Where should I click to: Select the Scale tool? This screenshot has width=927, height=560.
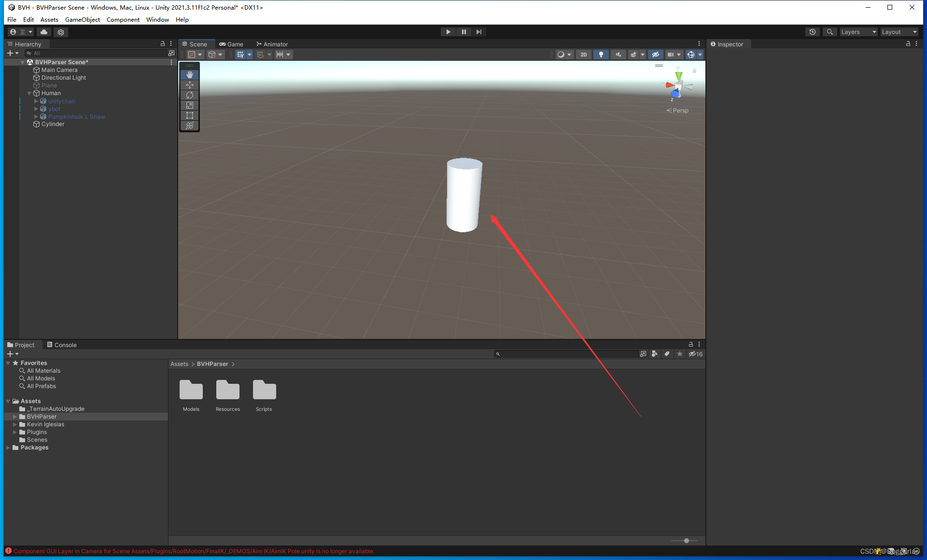point(190,105)
